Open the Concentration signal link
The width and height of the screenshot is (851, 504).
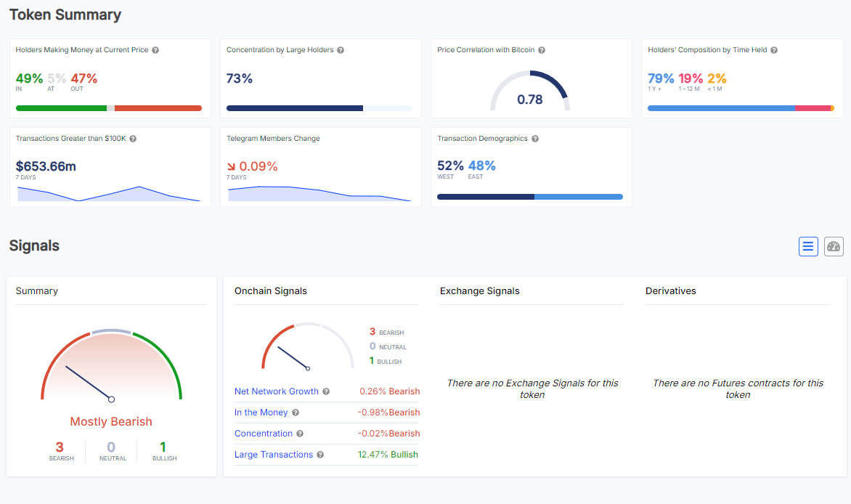[263, 434]
